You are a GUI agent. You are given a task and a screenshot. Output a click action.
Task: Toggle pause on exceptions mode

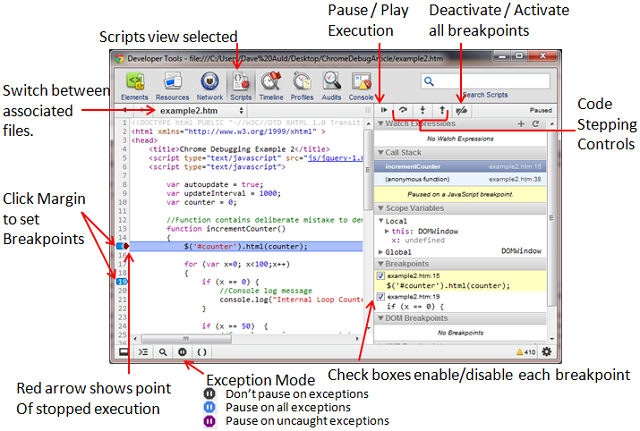click(182, 352)
